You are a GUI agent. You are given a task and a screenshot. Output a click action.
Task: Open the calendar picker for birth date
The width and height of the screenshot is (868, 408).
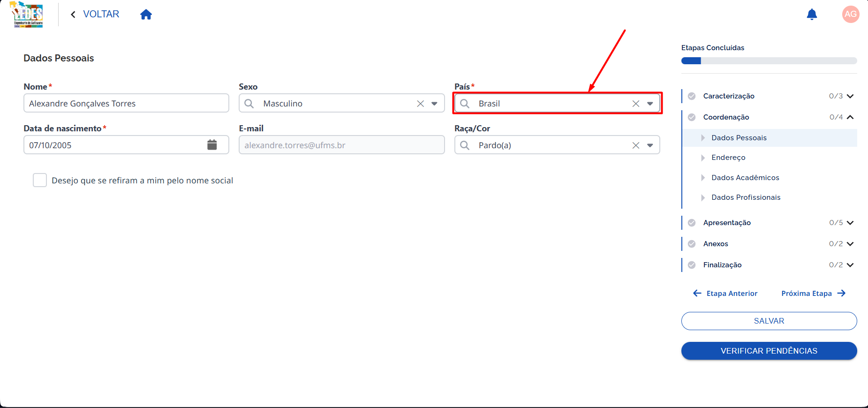click(x=212, y=145)
